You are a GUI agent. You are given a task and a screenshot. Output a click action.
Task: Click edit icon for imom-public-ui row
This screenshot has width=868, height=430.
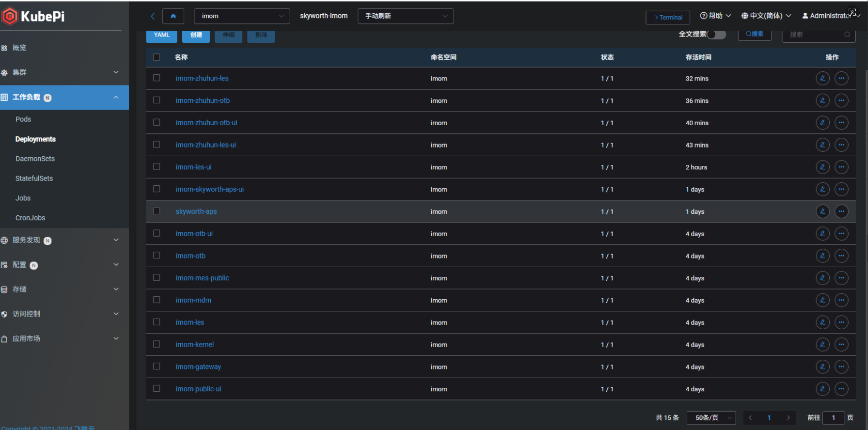(822, 389)
